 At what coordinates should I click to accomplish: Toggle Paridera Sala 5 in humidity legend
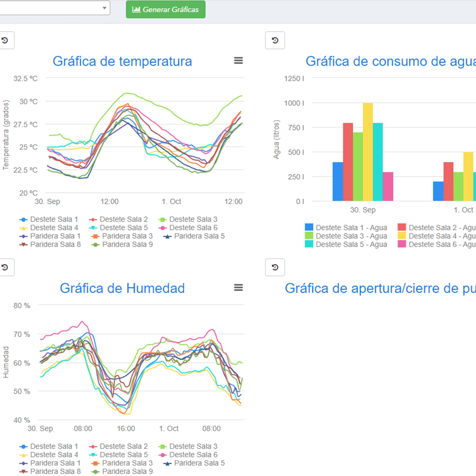click(x=194, y=463)
